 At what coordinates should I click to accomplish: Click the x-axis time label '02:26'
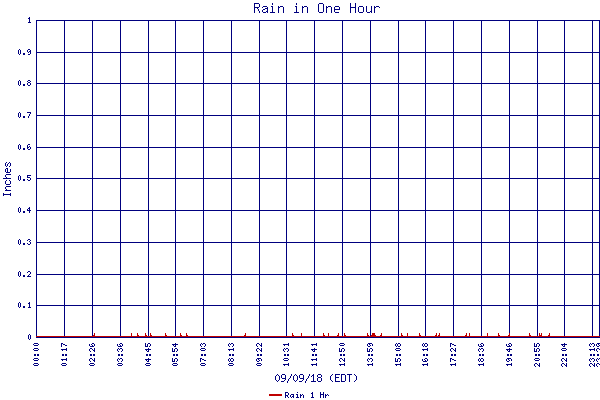(92, 354)
